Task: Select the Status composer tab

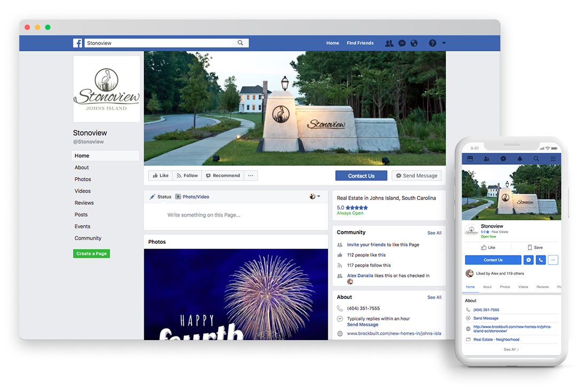Action: click(160, 197)
